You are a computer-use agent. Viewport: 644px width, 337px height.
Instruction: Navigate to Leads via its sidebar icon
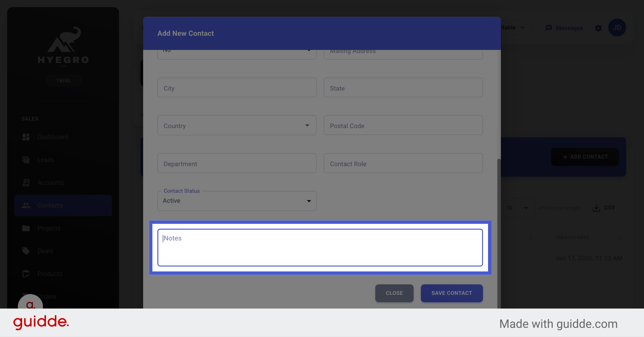pyautogui.click(x=26, y=160)
